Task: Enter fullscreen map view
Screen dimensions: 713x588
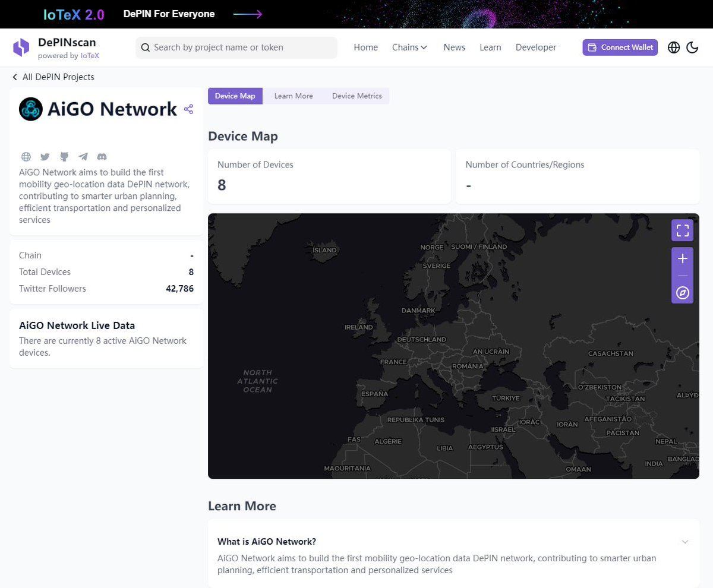Action: click(683, 230)
